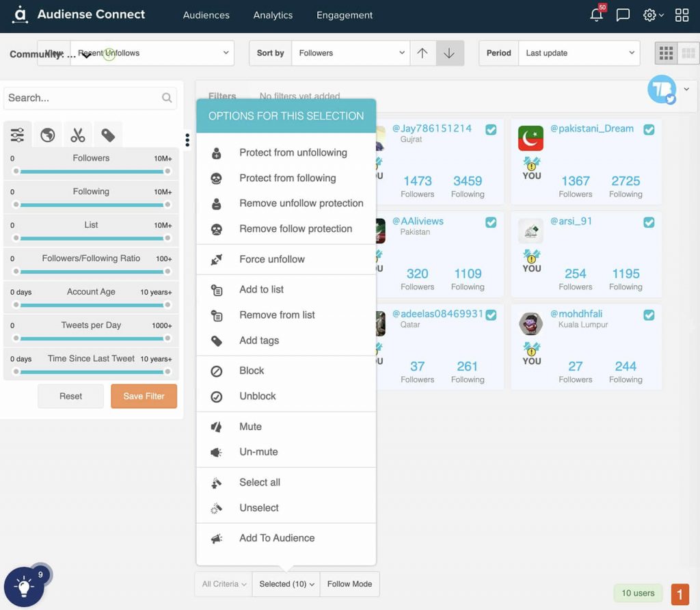This screenshot has height=610, width=700.
Task: Uncheck the @AAliviews card checkbox
Action: 491,222
